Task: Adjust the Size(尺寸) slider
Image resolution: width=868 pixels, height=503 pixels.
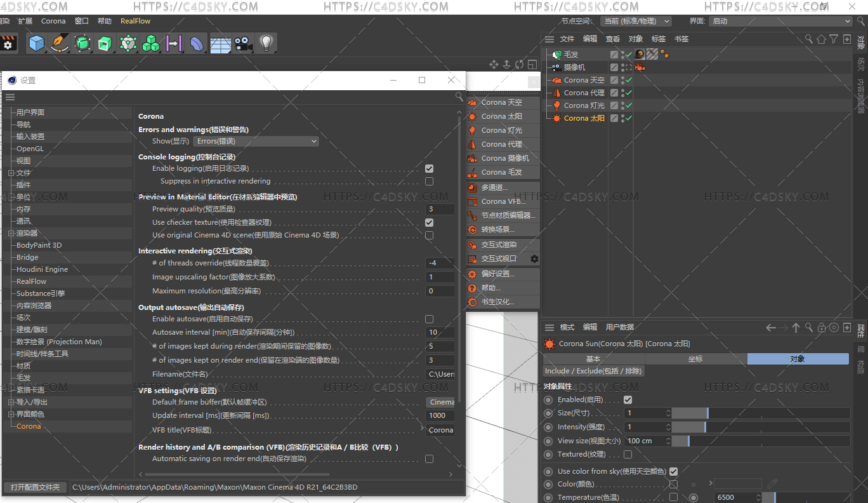Action: pos(761,413)
